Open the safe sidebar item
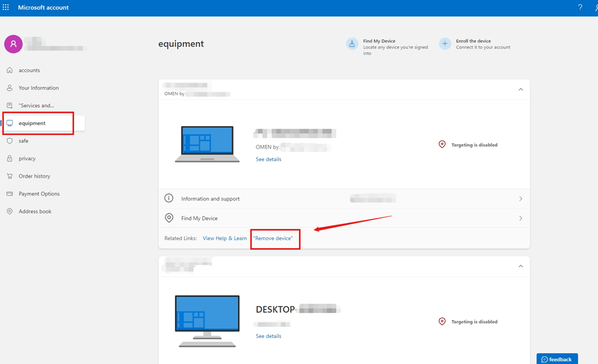This screenshot has height=364, width=598. coord(23,141)
